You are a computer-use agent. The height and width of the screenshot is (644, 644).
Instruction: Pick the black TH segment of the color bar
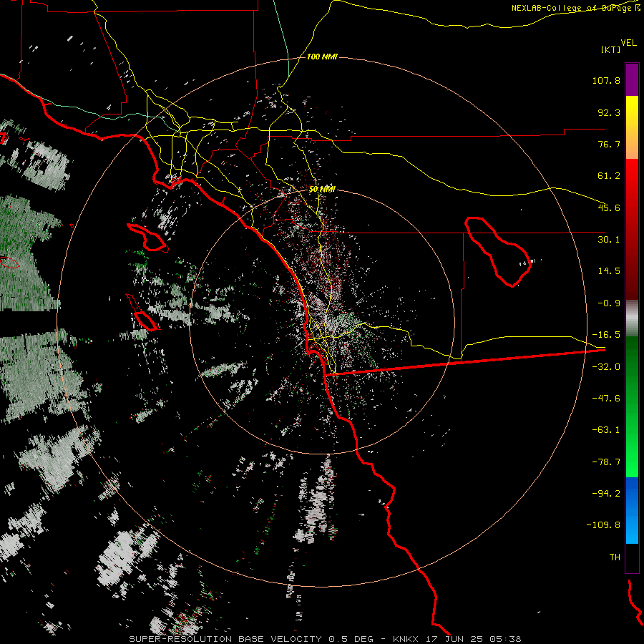pyautogui.click(x=632, y=558)
